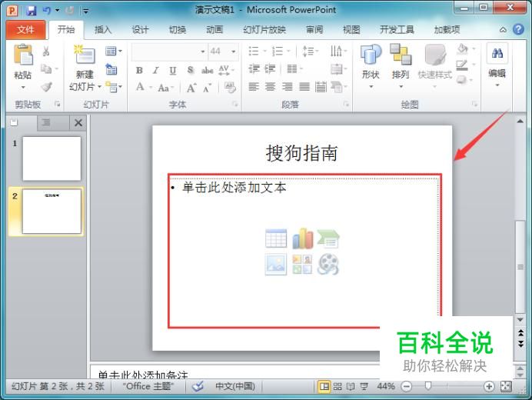Insert media clip from the placeholder icon
The width and height of the screenshot is (532, 400).
coord(328,264)
